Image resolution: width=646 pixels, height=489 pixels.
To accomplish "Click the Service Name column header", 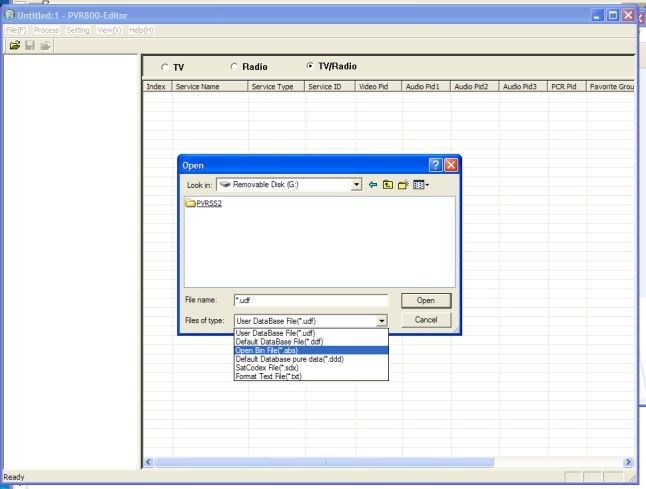I will tap(210, 87).
